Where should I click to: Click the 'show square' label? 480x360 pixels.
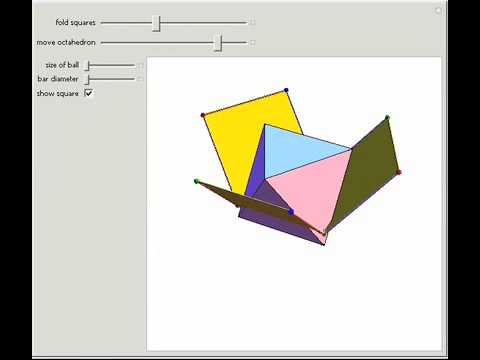pos(58,94)
